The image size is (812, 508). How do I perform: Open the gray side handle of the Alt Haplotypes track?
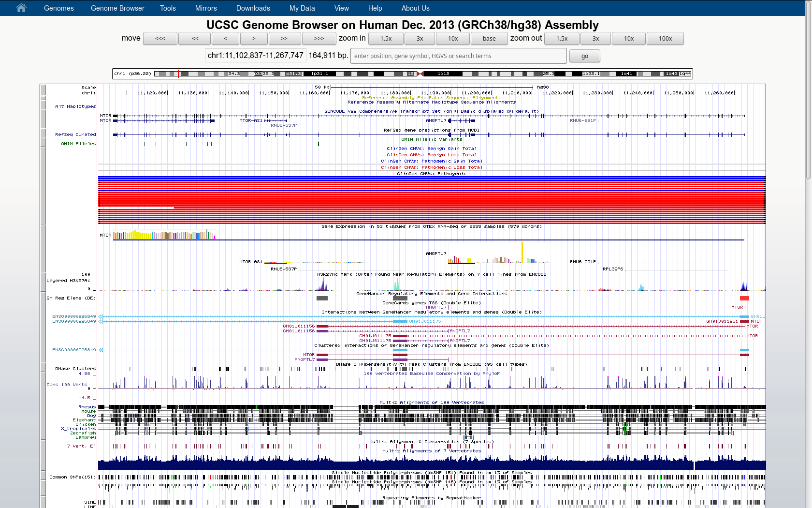coord(43,106)
